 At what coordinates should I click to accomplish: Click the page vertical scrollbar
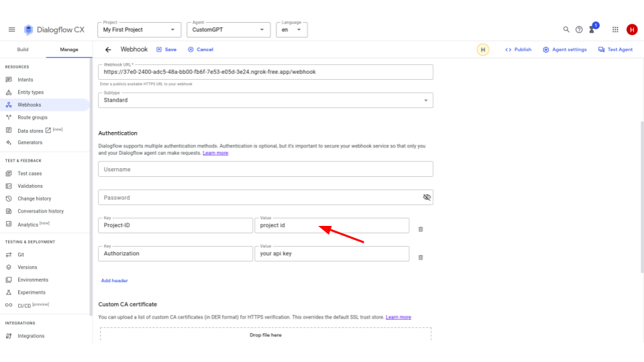(x=642, y=197)
